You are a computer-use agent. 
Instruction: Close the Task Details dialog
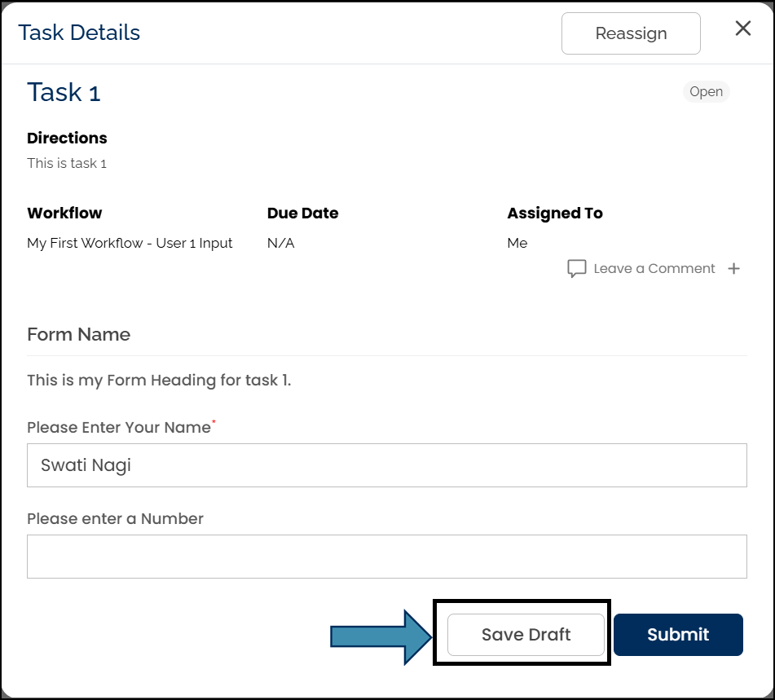pos(742,29)
